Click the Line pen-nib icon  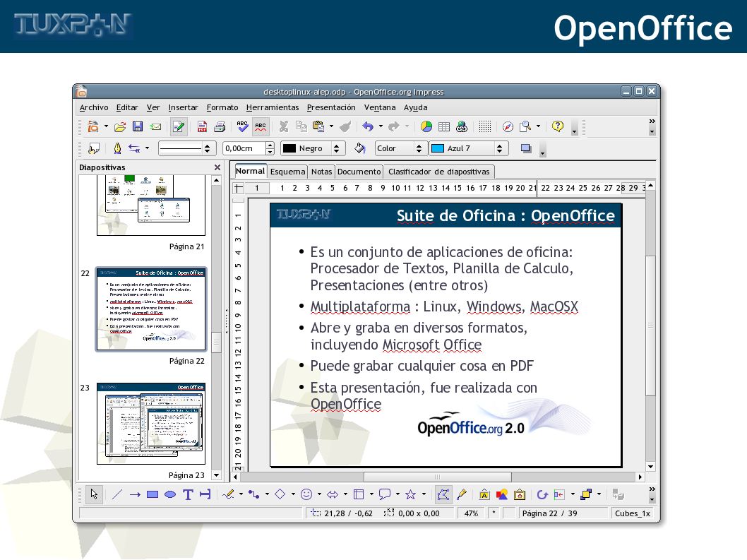[117, 149]
